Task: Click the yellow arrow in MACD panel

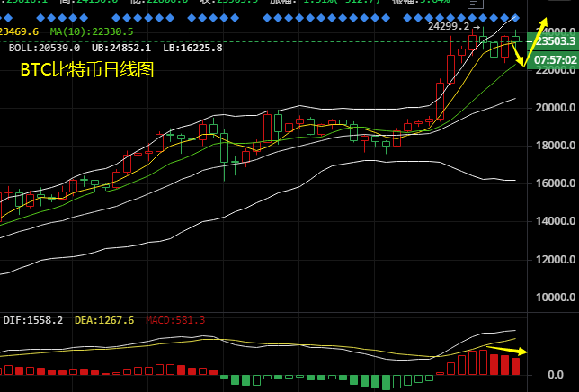Action: click(508, 348)
